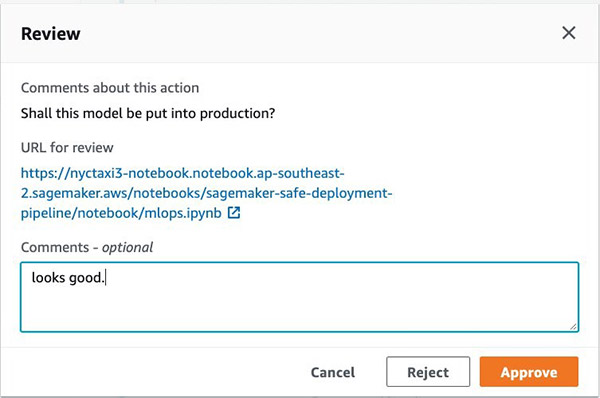The image size is (600, 398).
Task: Click the italic "optional" word
Action: (x=127, y=248)
